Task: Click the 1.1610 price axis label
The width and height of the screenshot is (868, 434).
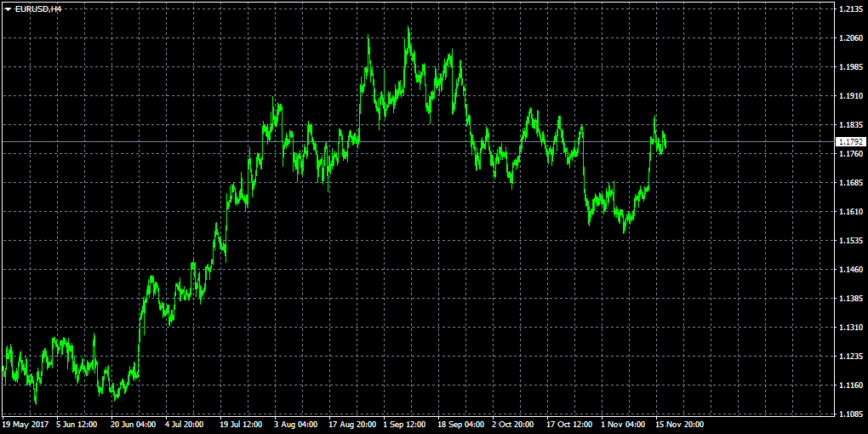Action: (x=850, y=211)
